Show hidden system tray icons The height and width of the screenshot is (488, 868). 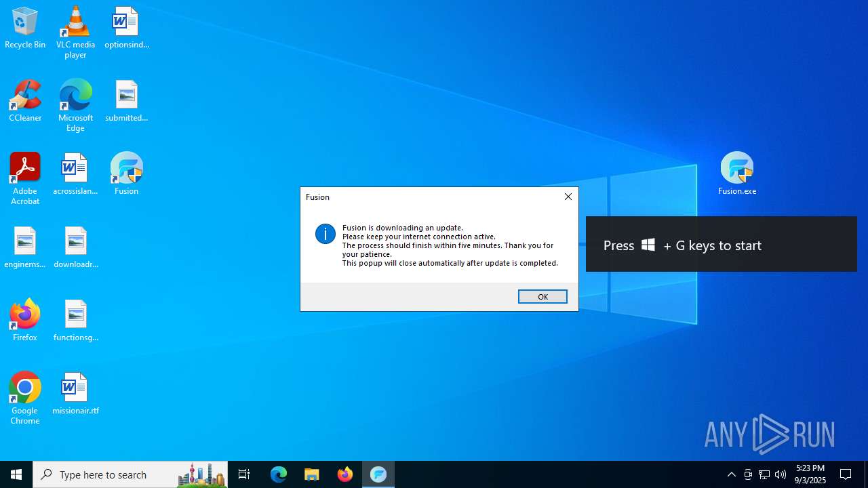tap(731, 474)
